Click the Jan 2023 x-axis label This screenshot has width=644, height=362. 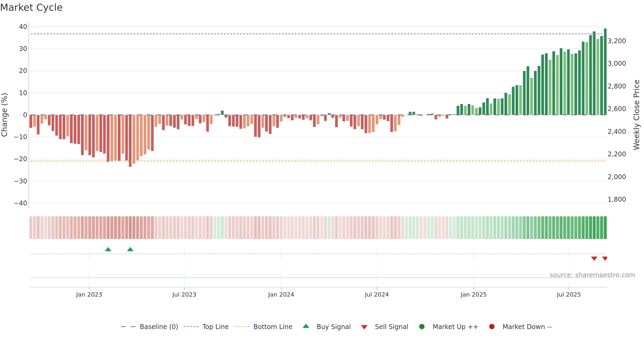[89, 295]
